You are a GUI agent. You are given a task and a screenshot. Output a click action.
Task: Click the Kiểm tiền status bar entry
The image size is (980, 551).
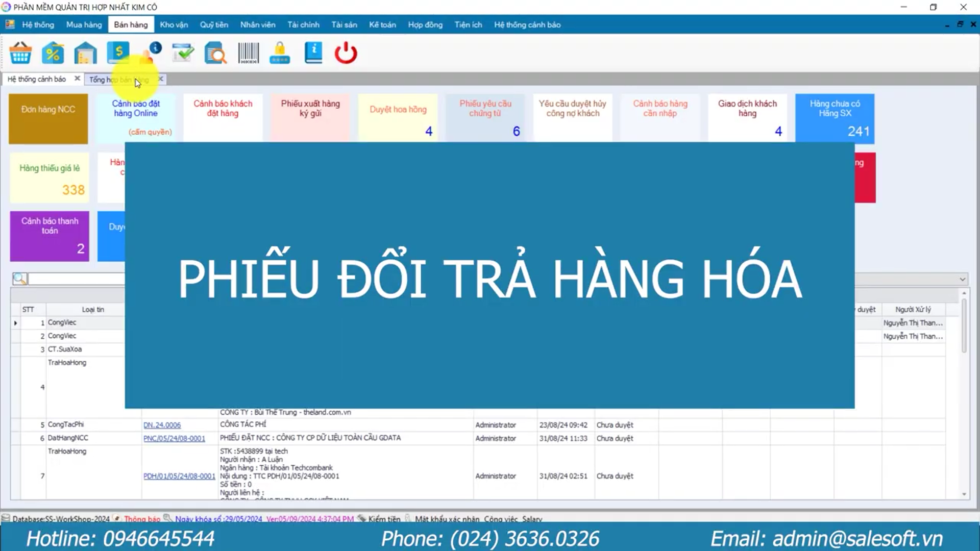[x=384, y=519]
